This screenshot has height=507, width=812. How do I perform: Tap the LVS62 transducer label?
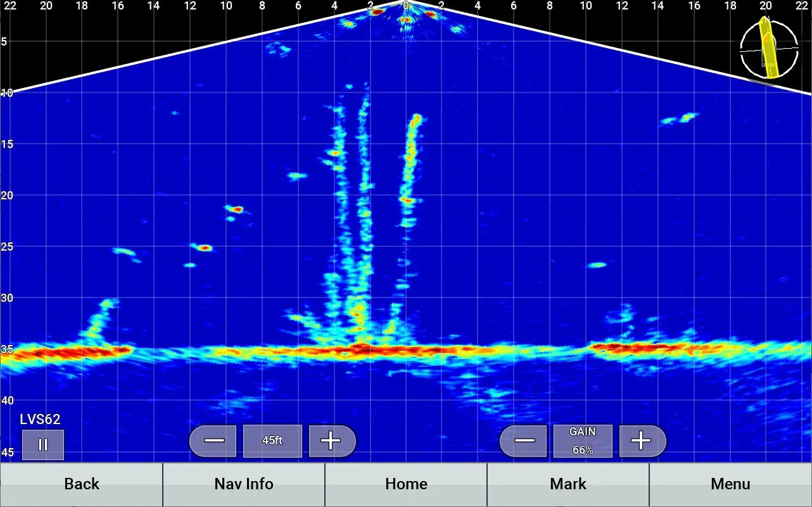pos(40,419)
